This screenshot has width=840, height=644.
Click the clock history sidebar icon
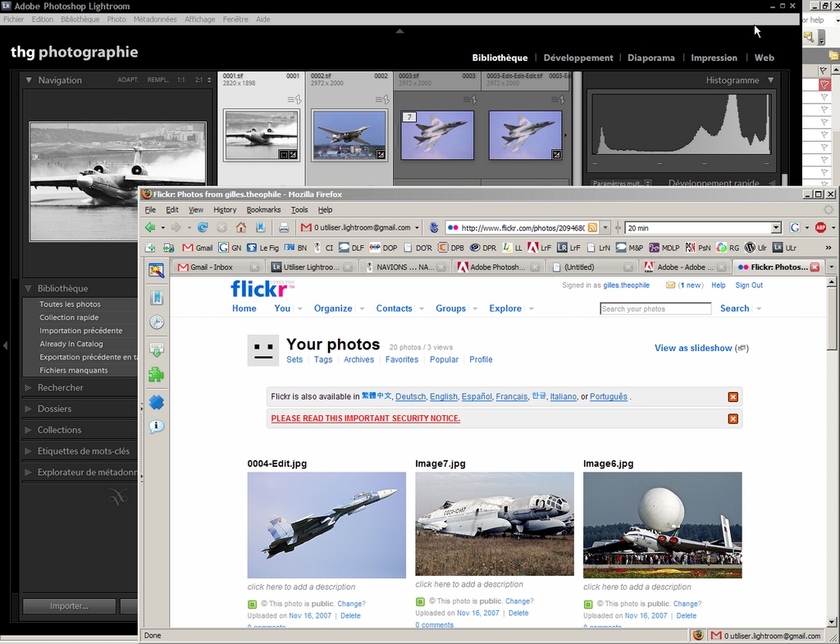click(x=157, y=322)
